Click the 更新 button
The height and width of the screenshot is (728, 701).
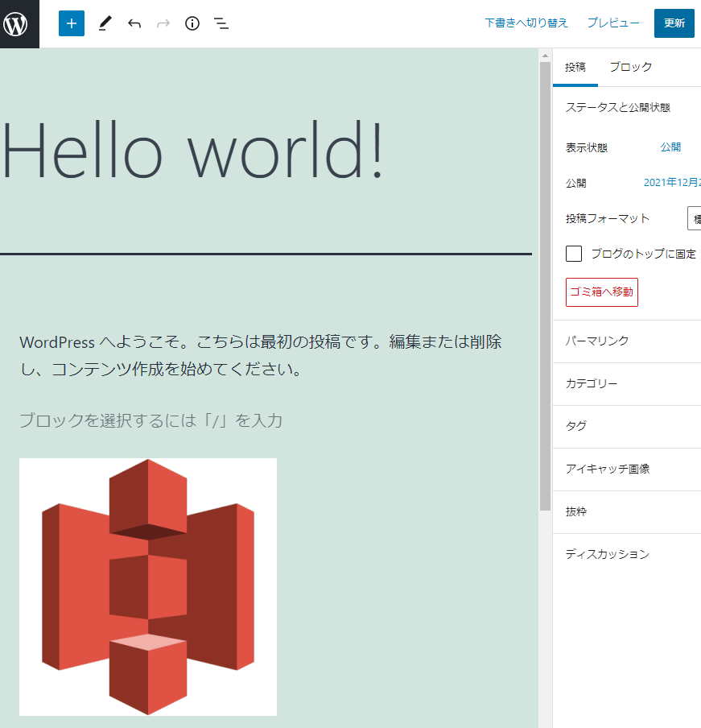674,23
